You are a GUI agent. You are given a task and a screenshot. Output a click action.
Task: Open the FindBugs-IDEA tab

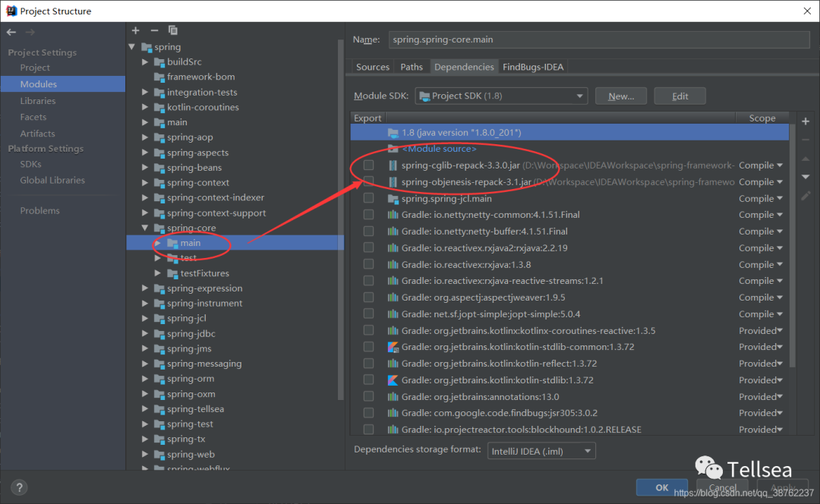(x=533, y=67)
